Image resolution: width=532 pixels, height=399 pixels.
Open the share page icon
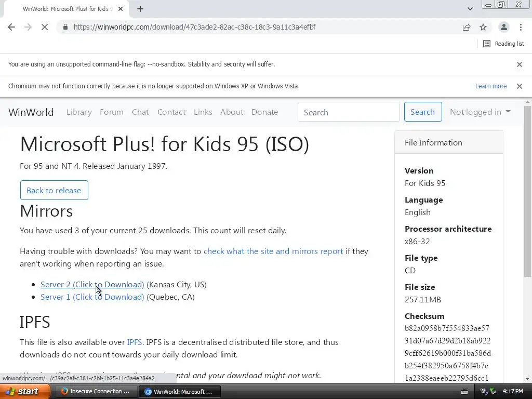[x=467, y=27]
